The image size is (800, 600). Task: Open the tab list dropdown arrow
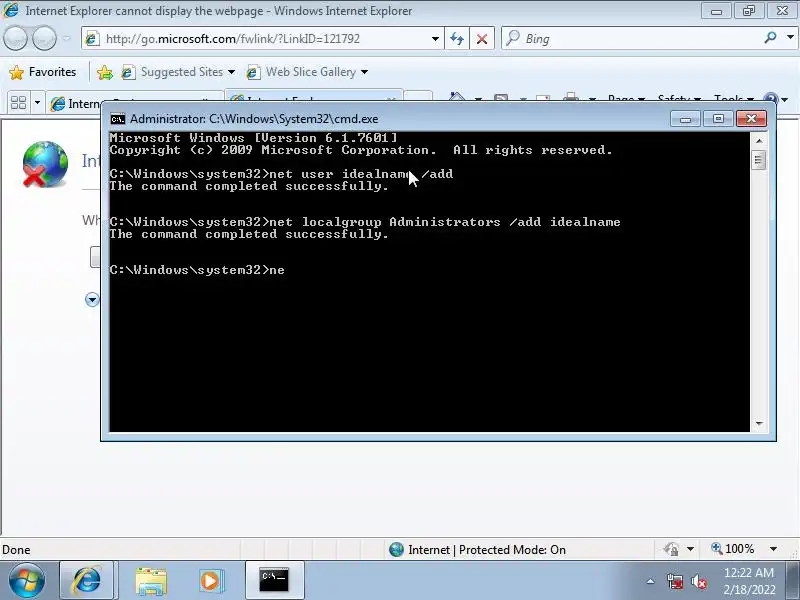(x=37, y=103)
